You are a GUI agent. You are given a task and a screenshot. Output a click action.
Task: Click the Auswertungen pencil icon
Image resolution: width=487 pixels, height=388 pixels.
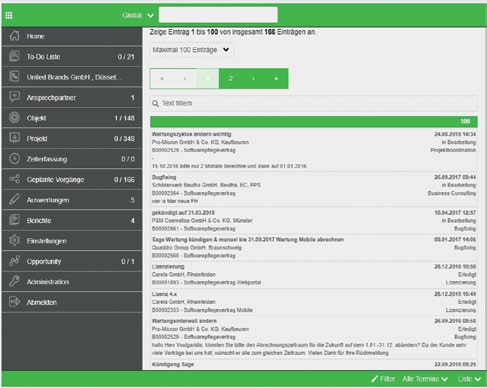click(14, 200)
